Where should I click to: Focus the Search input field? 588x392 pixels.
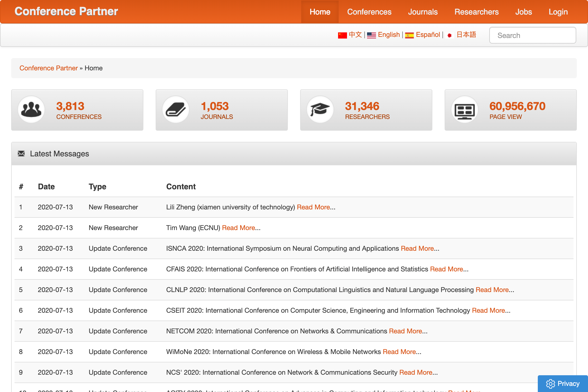[x=532, y=35]
